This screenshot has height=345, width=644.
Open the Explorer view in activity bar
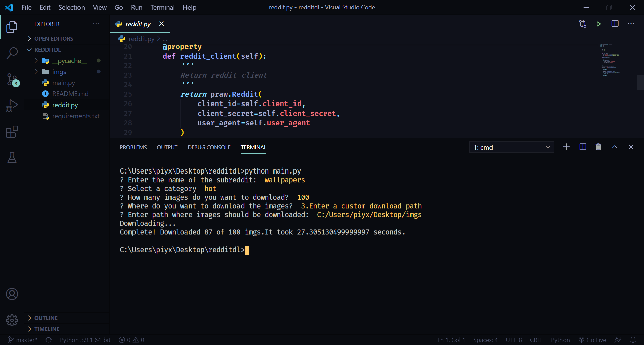click(x=12, y=27)
